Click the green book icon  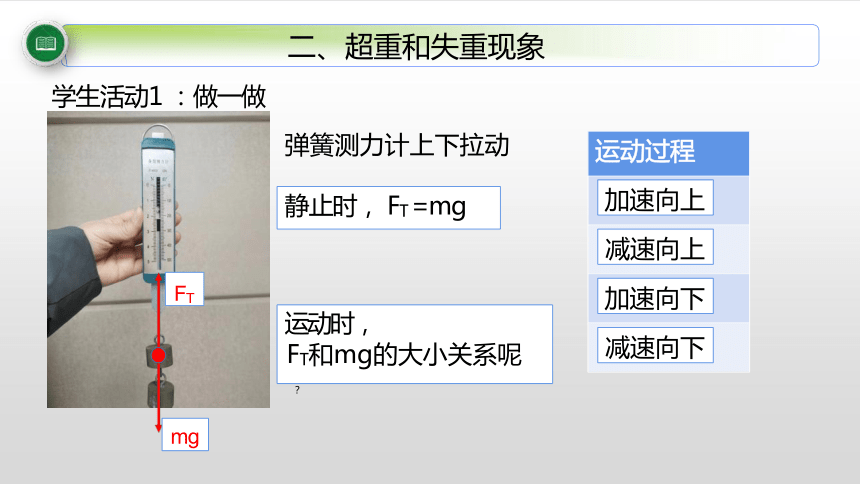click(x=46, y=43)
